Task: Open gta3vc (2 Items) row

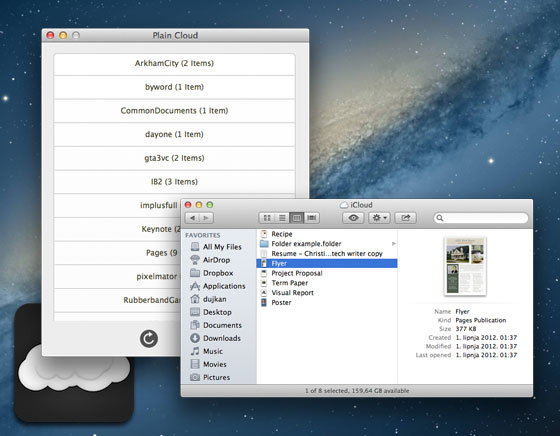Action: click(174, 158)
